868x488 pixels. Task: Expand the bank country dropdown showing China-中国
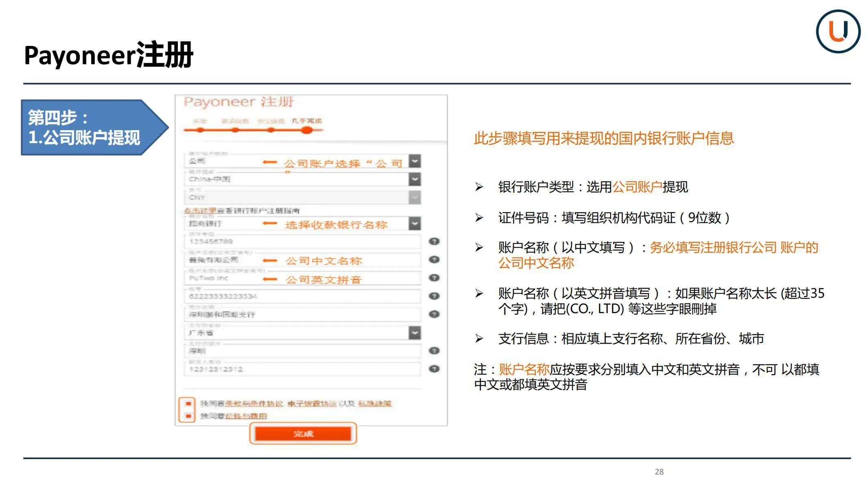(x=414, y=179)
